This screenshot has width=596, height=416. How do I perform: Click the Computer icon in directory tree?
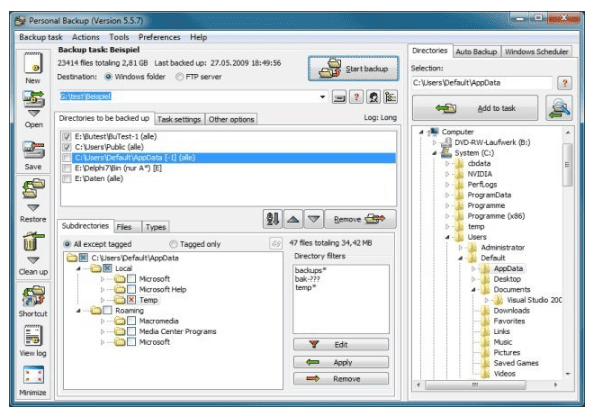coord(433,132)
